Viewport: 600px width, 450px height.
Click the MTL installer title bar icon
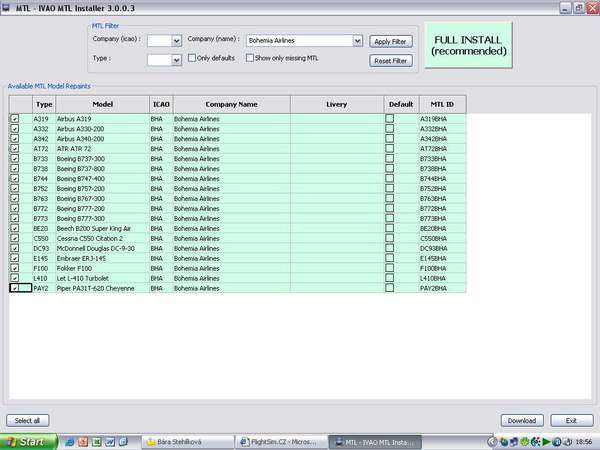[x=6, y=6]
